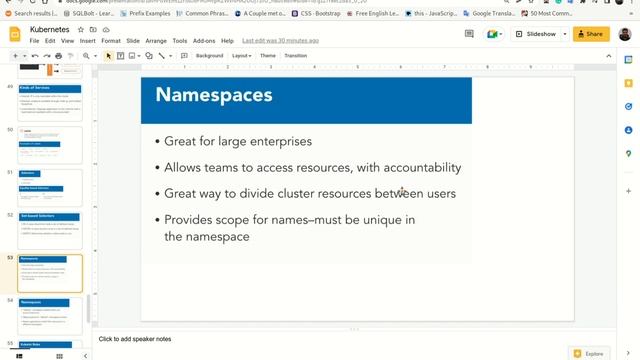This screenshot has height=360, width=640.
Task: Click the zoom magnifier tool
Action: coord(86,56)
